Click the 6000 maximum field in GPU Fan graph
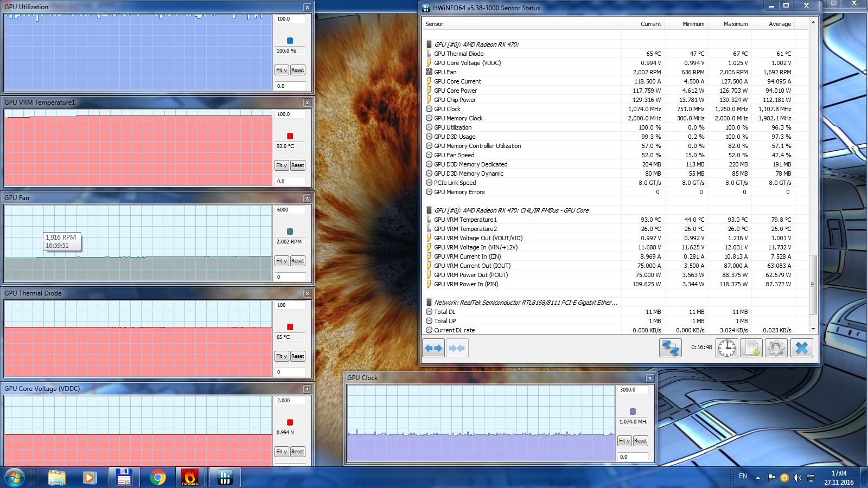868x488 pixels. [290, 210]
